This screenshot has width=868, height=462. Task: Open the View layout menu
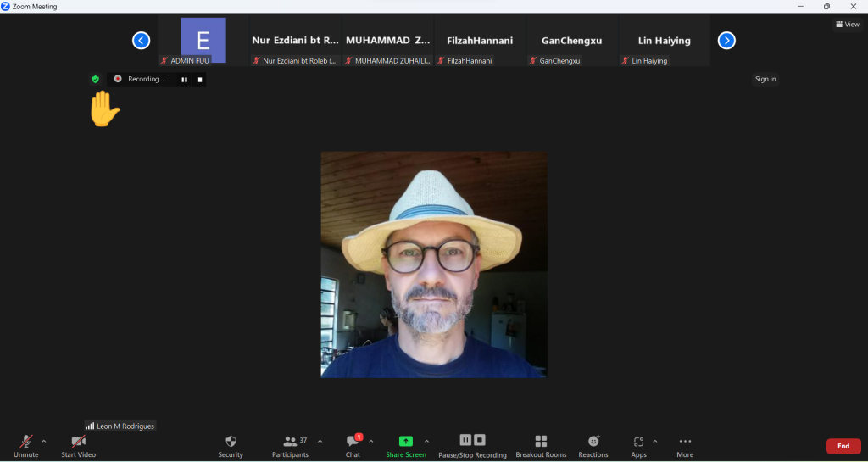(x=848, y=25)
